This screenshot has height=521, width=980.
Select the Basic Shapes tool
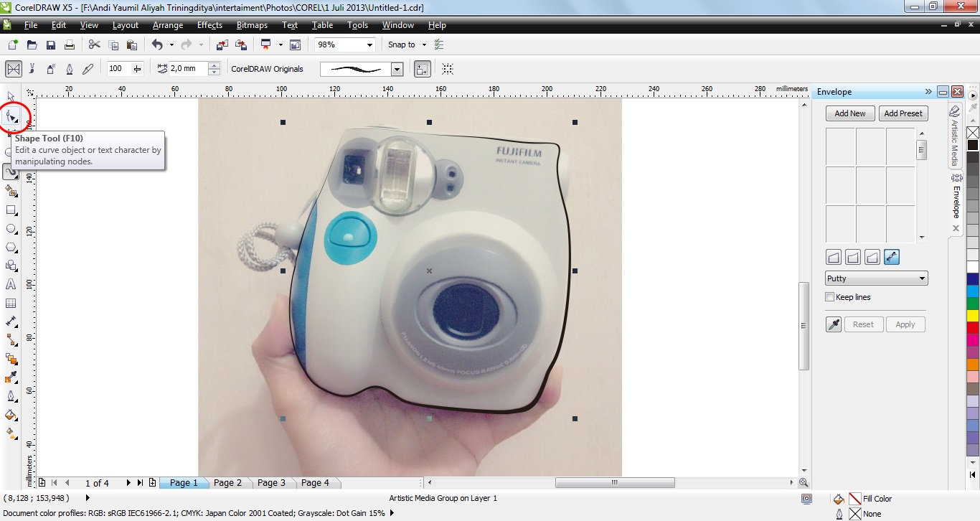pyautogui.click(x=11, y=266)
